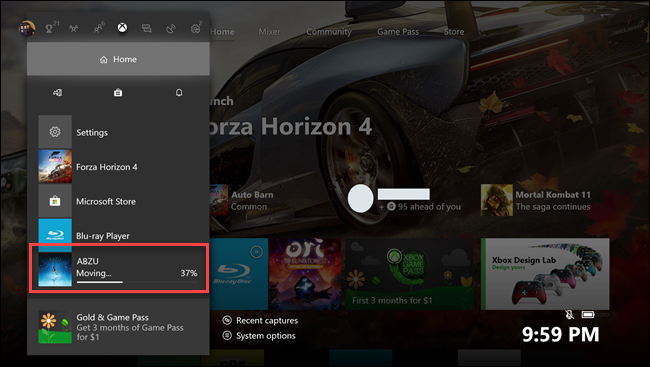Select the ABZU Moving queue item
Screen dimensions: 650x367
(119, 269)
